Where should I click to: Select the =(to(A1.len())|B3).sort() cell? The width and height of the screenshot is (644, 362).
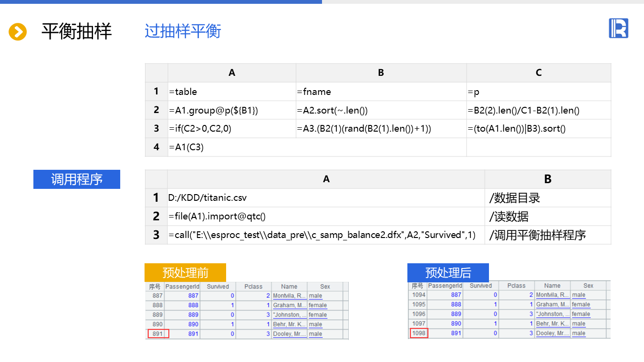pyautogui.click(x=539, y=129)
